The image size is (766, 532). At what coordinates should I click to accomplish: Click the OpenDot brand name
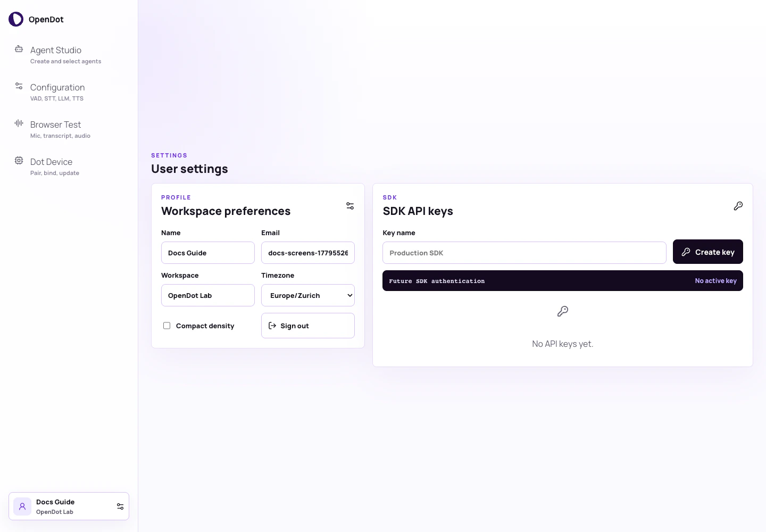tap(46, 20)
